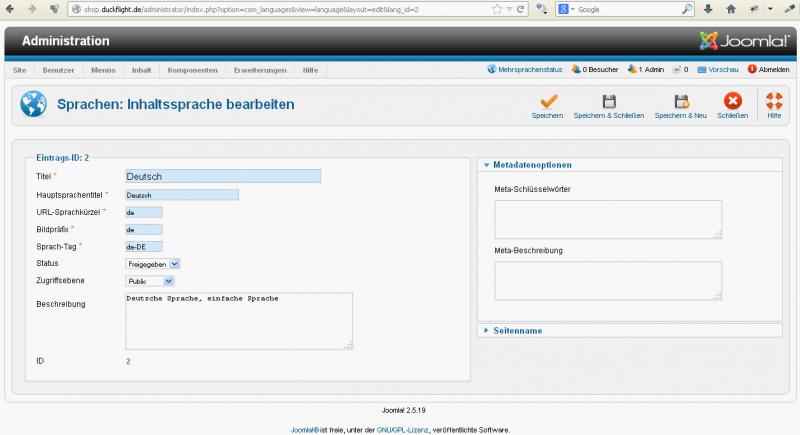The height and width of the screenshot is (435, 800).
Task: Click the Mehrsprachenstatus globe icon
Action: click(491, 70)
